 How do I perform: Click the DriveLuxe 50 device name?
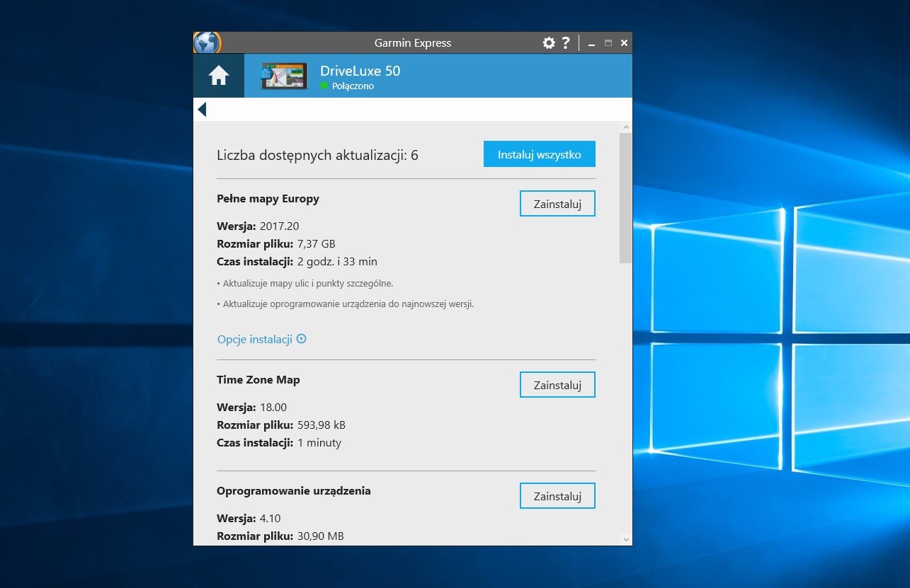tap(360, 71)
